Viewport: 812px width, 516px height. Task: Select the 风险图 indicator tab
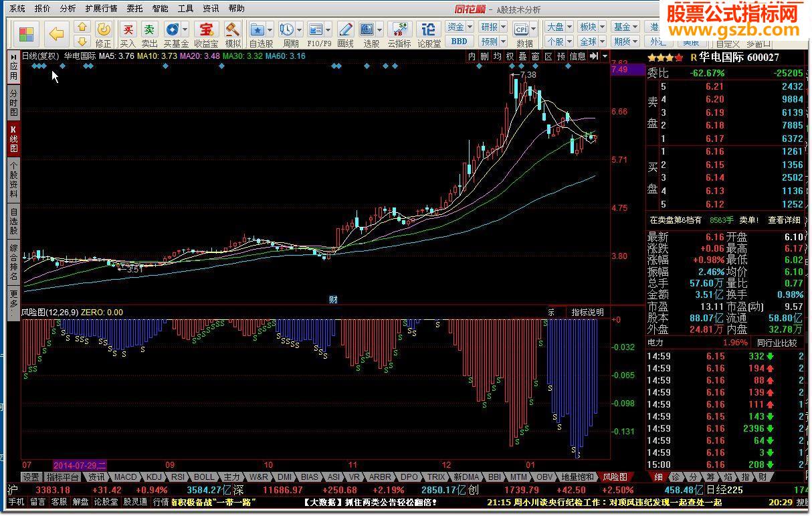tap(615, 477)
